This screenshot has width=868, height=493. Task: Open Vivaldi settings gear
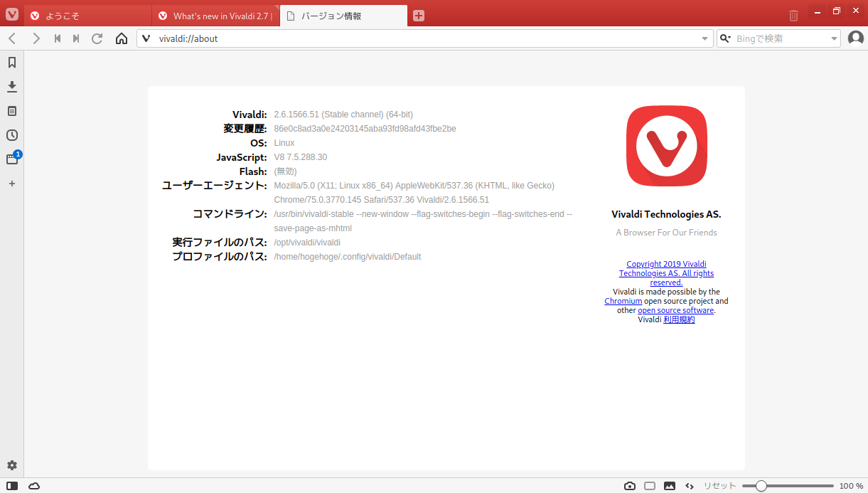pos(12,465)
